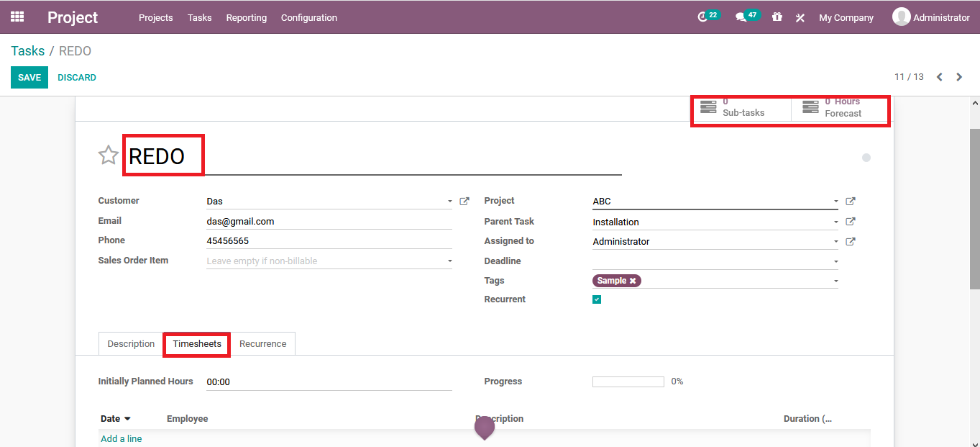Image resolution: width=980 pixels, height=447 pixels.
Task: Open the Reporting menu
Action: [x=246, y=17]
